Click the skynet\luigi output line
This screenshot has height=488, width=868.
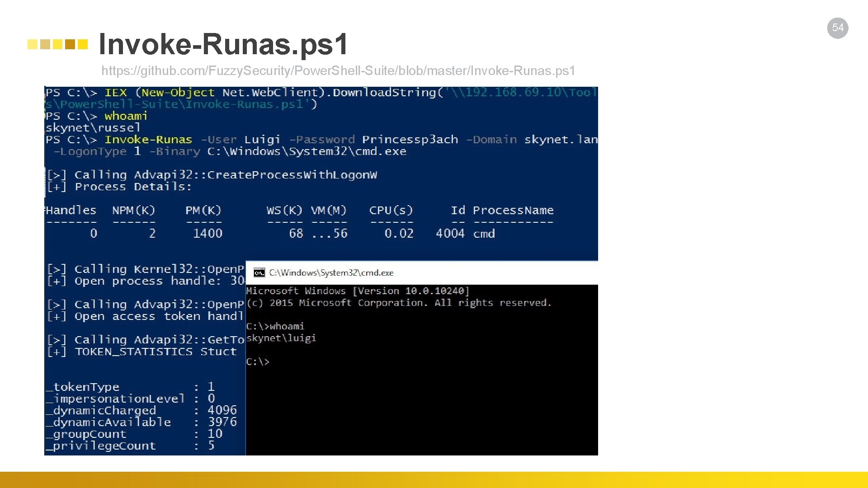pos(281,338)
